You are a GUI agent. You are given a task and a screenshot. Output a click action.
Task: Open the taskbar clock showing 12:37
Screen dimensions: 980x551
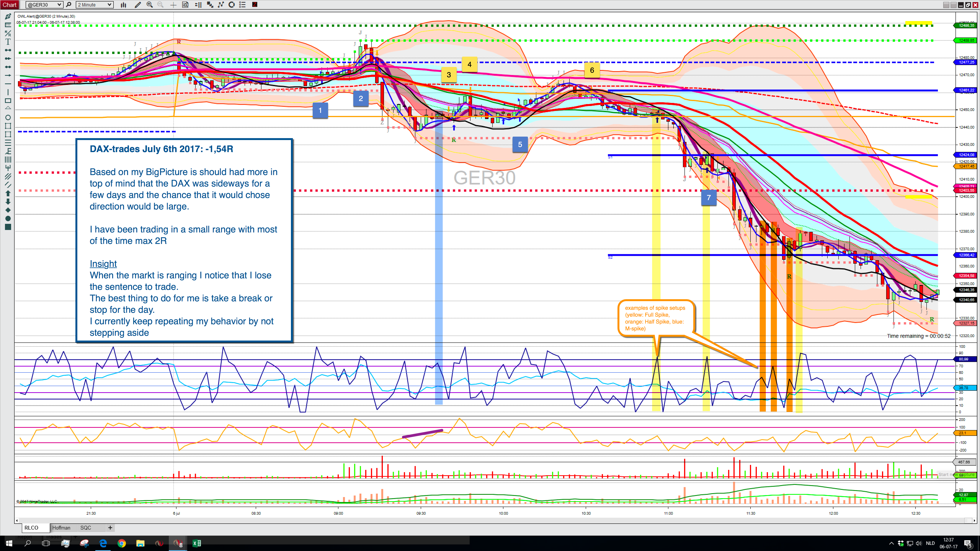(948, 543)
